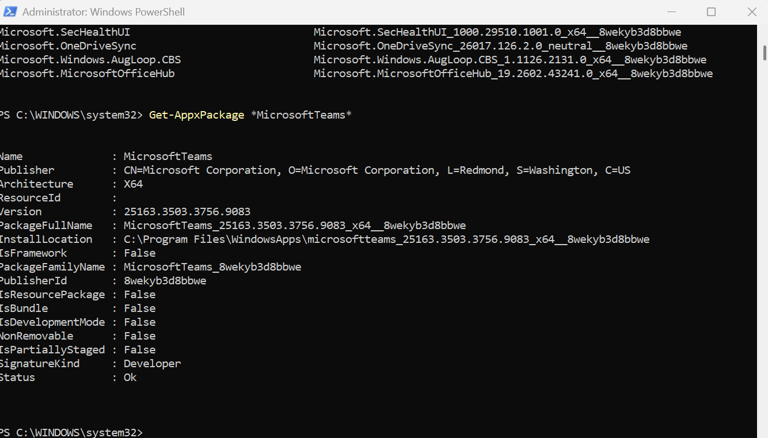Maximize the PowerShell window

(711, 12)
